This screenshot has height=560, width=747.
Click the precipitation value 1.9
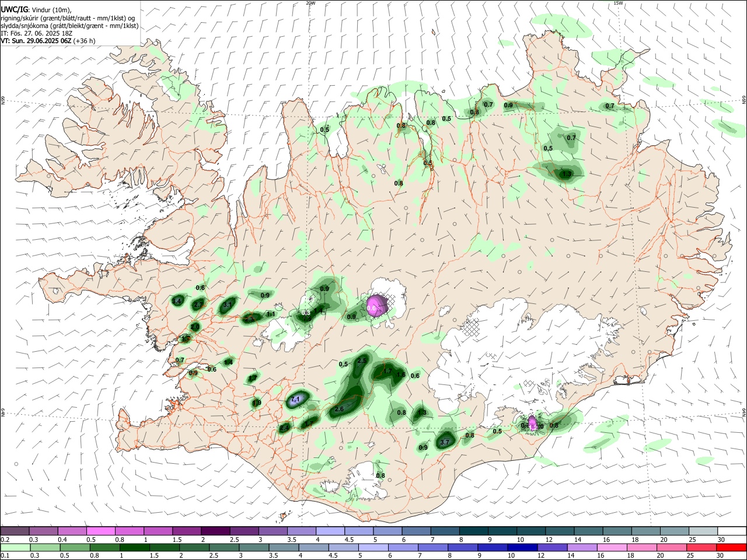tap(257, 403)
